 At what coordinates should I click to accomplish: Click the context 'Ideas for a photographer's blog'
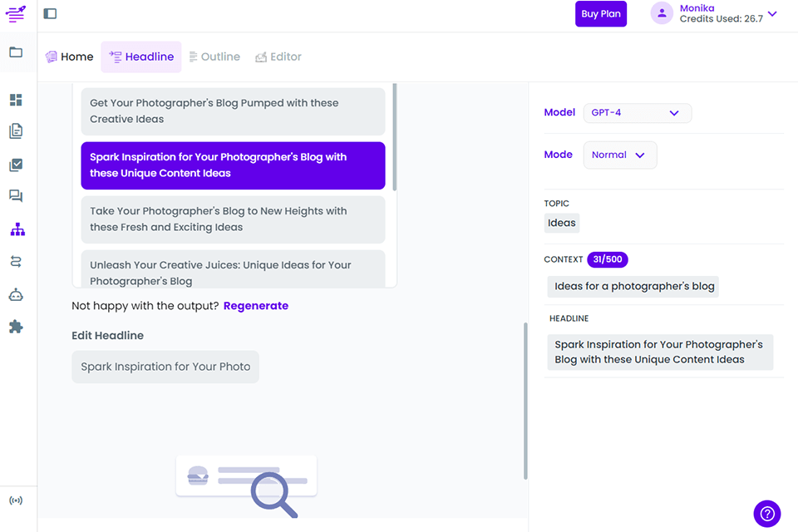(633, 287)
